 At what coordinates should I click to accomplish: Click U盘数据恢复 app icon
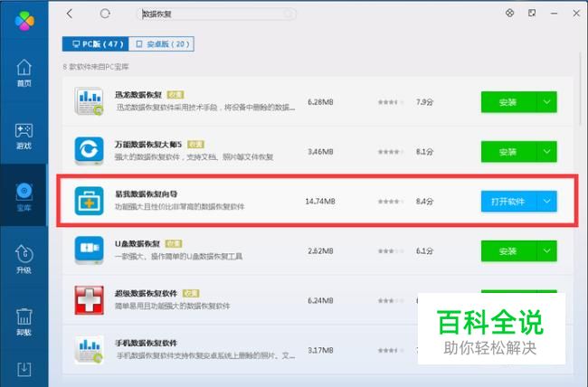coord(89,250)
